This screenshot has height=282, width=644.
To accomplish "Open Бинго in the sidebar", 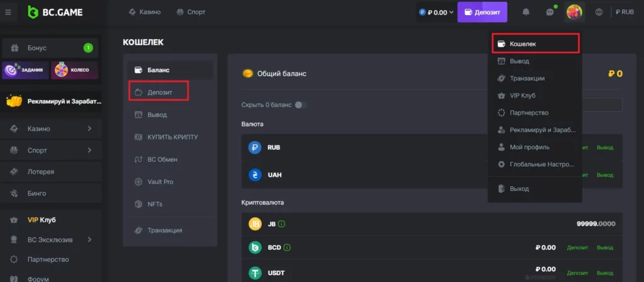I will [52, 193].
